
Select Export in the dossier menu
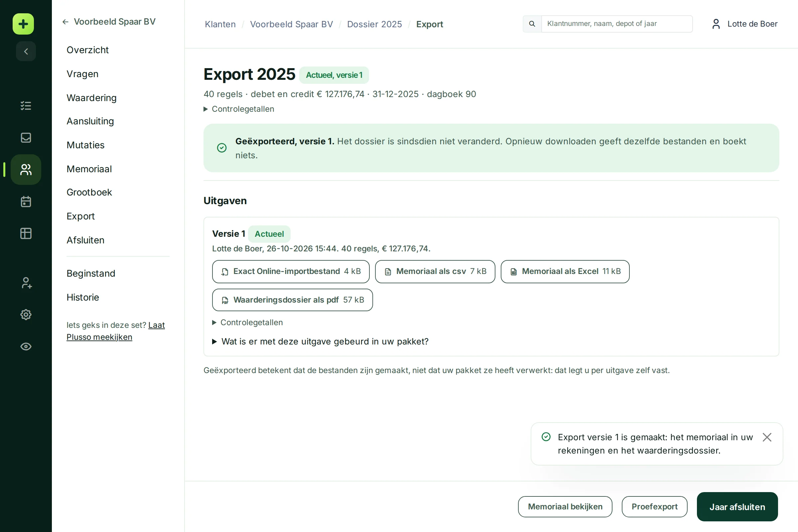click(80, 216)
